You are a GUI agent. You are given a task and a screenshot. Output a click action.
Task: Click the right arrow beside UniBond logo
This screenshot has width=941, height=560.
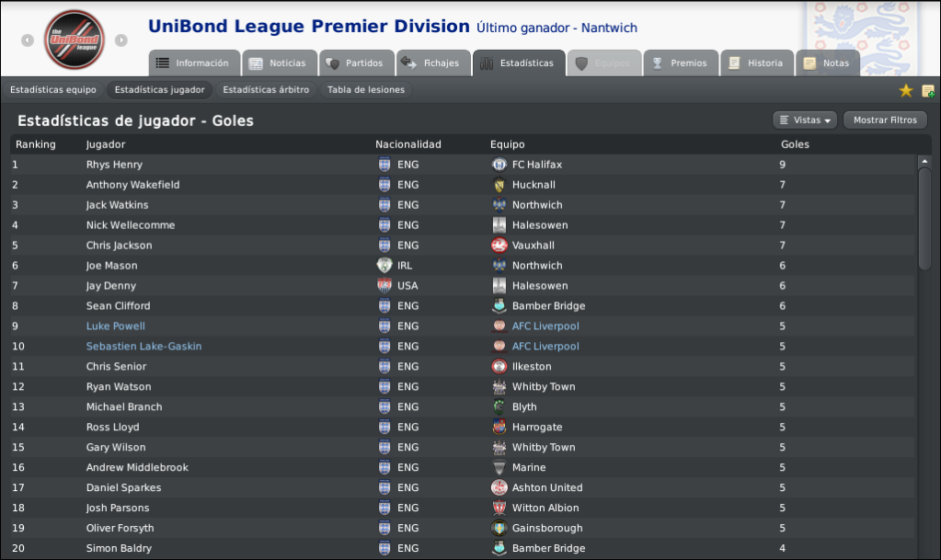click(121, 40)
